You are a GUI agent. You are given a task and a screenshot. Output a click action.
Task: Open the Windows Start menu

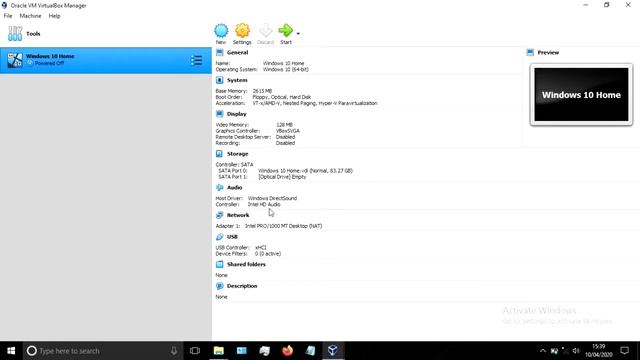(x=11, y=351)
